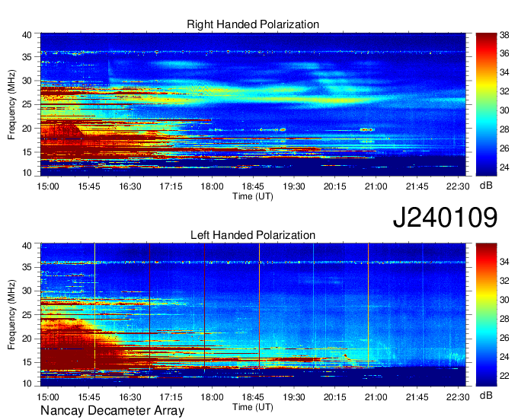Click "15" frequency tick on Left Handed plot
Image resolution: width=518 pixels, height=420 pixels.
[27, 363]
